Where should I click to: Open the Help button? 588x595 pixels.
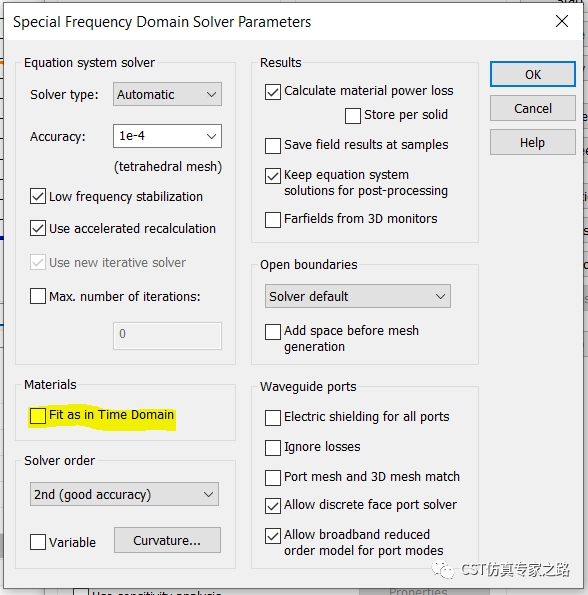coord(533,142)
